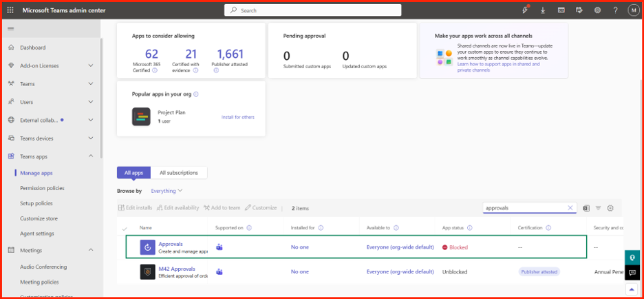This screenshot has height=299, width=644.
Task: Open the Approvals app name link
Action: [171, 244]
